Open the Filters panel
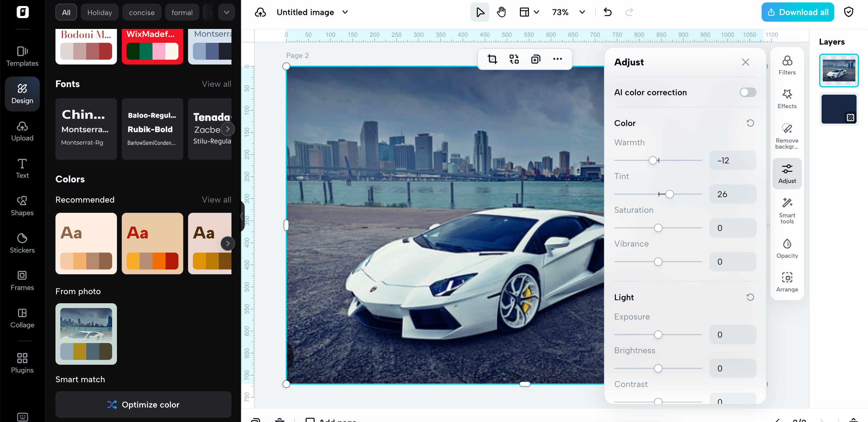Screen dimensions: 868x422 point(787,65)
